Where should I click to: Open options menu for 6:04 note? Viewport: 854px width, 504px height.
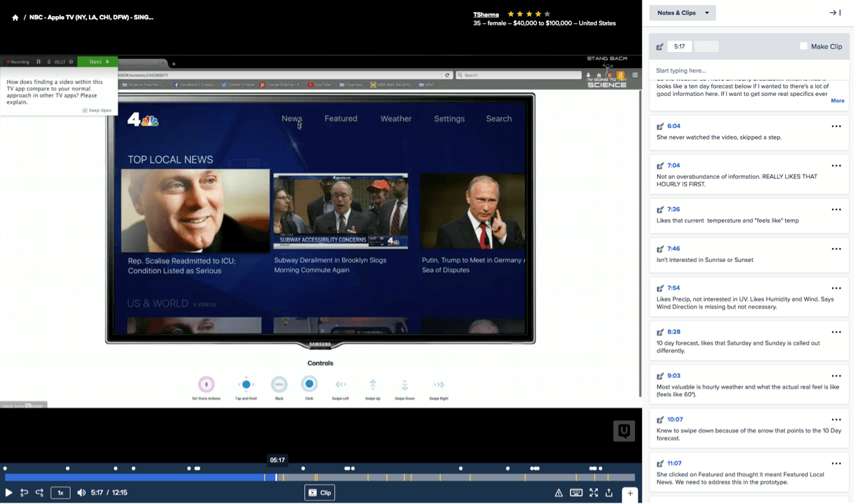point(836,127)
